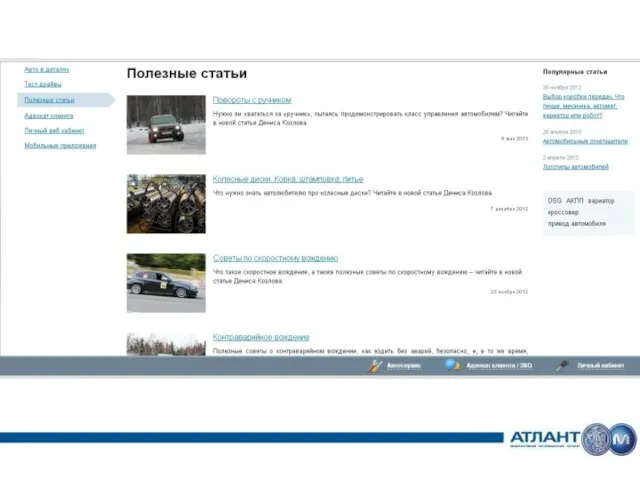Viewport: 640px width, 480px height.
Task: Open the 'Авто в деталях' sidebar item
Action: [47, 70]
